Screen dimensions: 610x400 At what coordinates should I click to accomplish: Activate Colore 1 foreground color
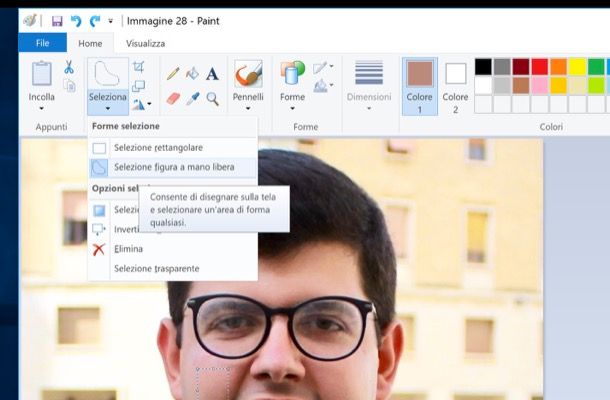(x=419, y=86)
